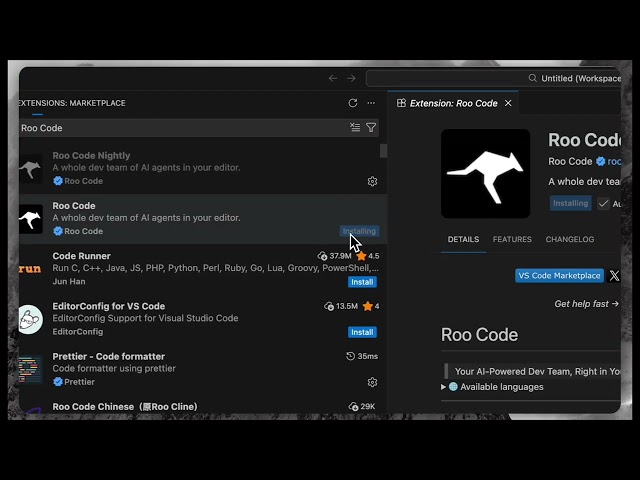This screenshot has height=480, width=640.
Task: Click the Code Runner download count
Action: pos(335,256)
